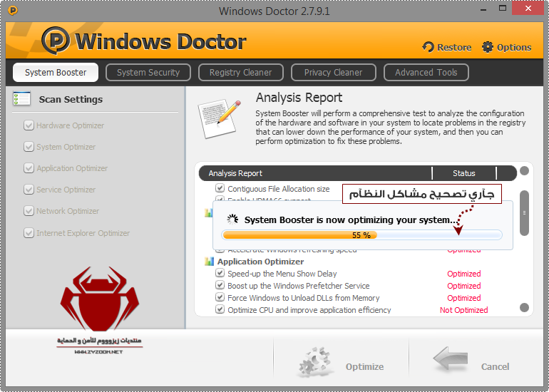
Task: Uncheck Boost up the Windows Prefetcher Service
Action: point(220,285)
